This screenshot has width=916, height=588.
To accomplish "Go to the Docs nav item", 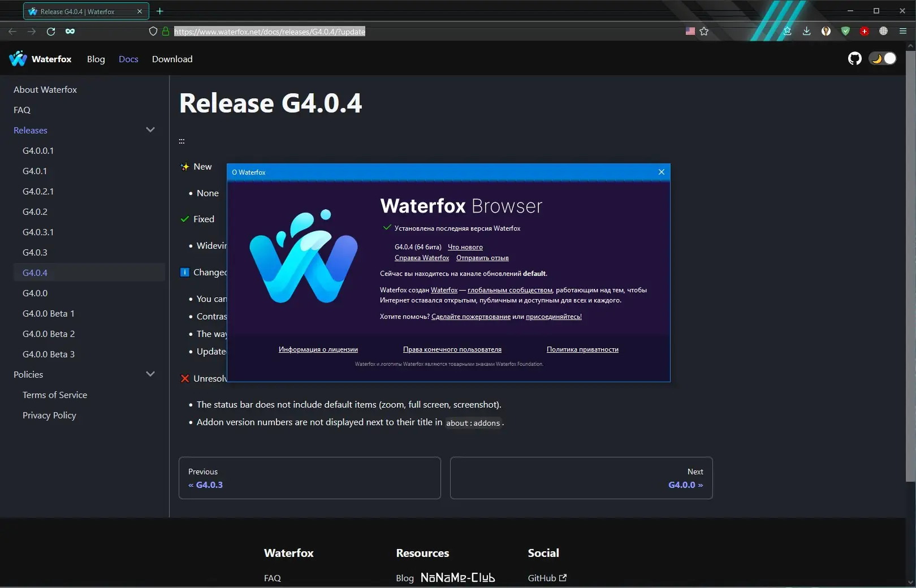I will tap(128, 59).
